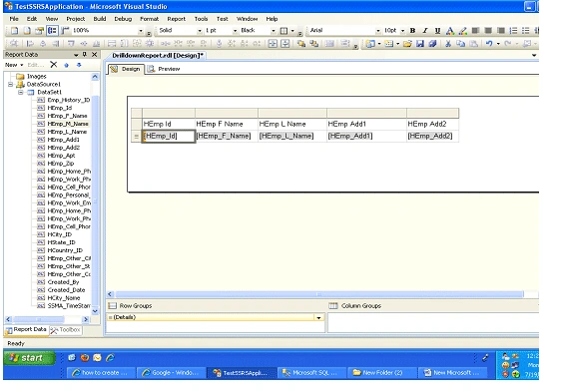Select the Created_Date field
The image size is (561, 392).
66,290
